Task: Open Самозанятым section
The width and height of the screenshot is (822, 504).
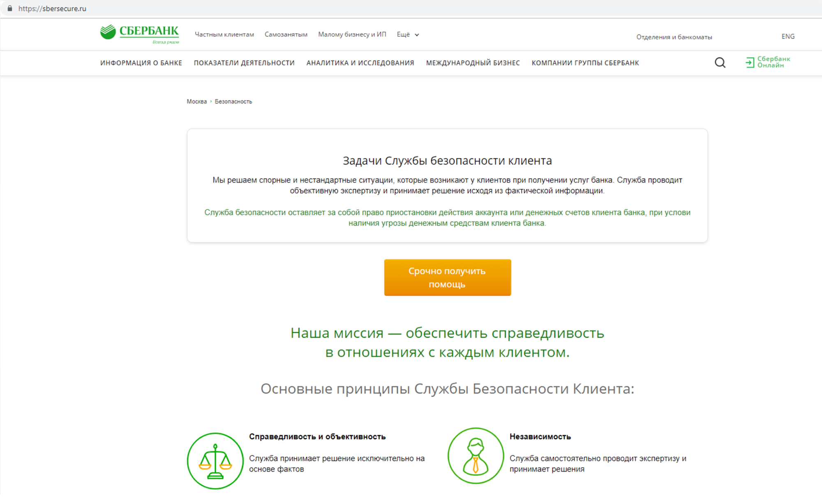Action: [x=286, y=35]
